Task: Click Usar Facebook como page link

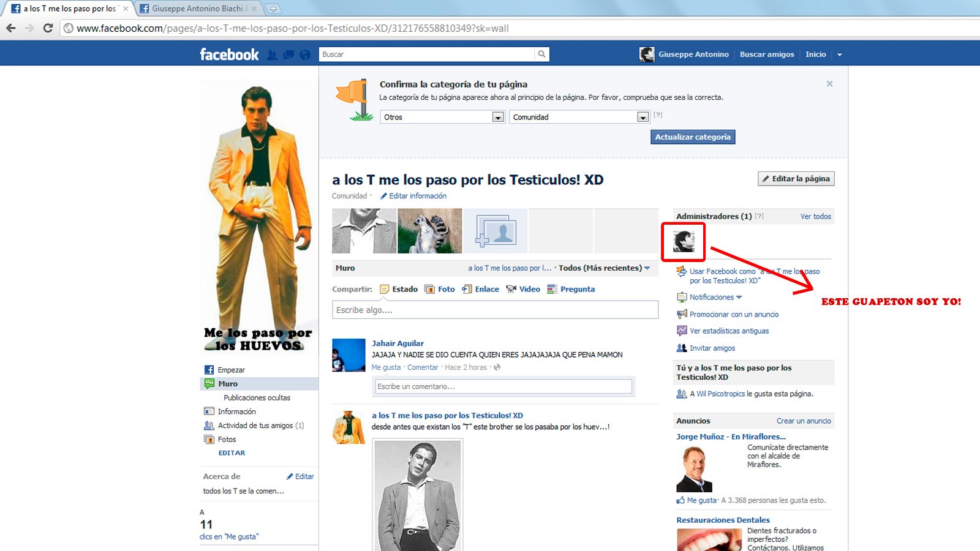Action: [755, 276]
